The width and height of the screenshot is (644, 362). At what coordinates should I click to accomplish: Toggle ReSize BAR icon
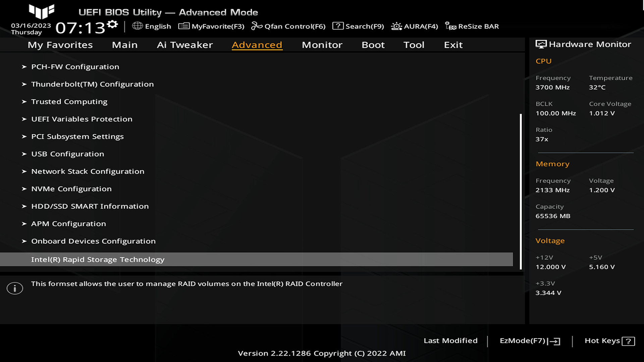coord(450,26)
